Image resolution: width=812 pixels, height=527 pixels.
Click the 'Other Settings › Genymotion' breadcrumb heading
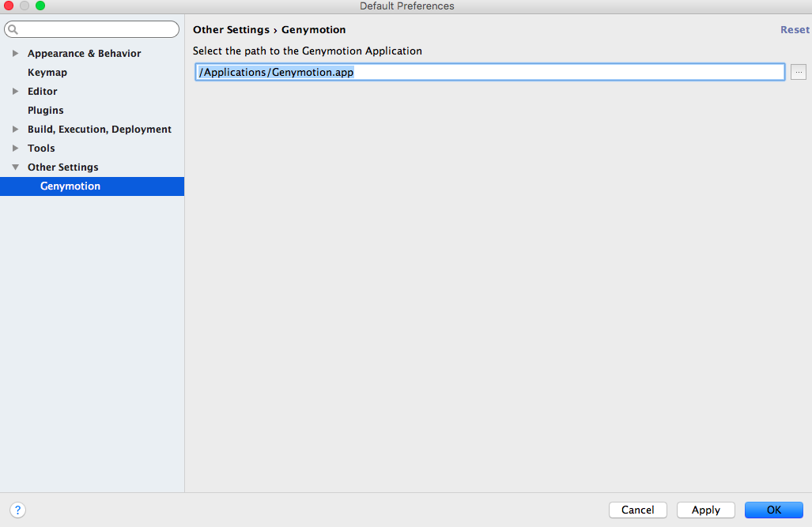point(270,29)
